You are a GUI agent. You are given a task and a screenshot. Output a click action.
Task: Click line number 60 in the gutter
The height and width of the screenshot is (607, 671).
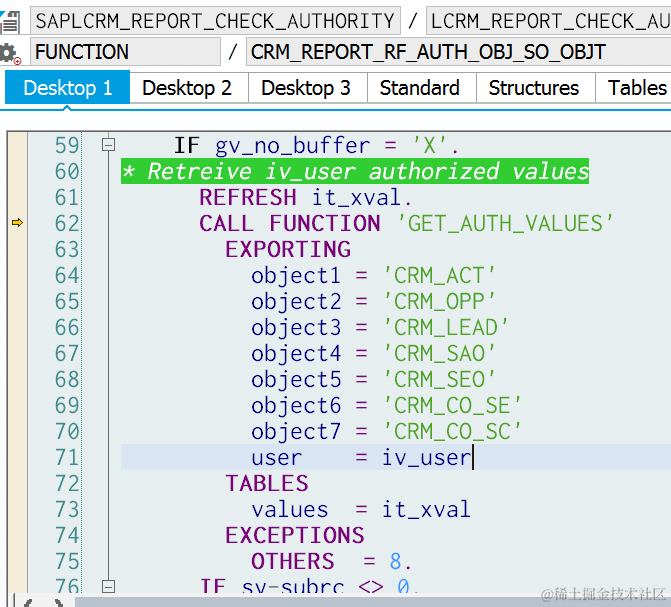coord(67,172)
